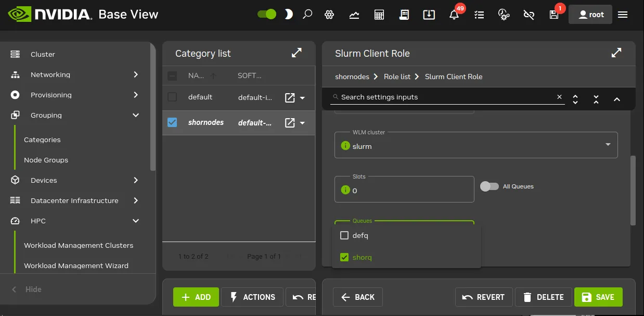Open the task checklist icon in header

(479, 15)
